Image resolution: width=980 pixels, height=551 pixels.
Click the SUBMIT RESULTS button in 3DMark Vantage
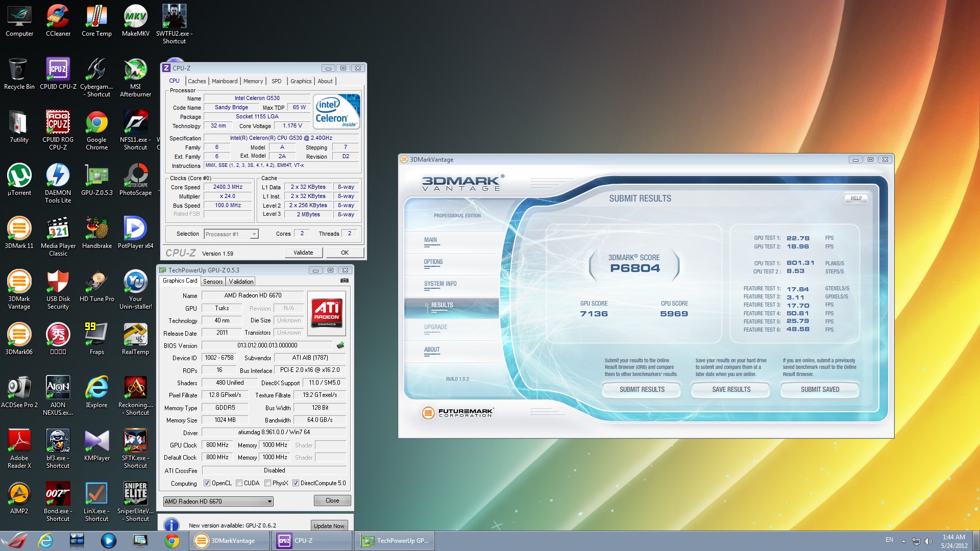642,389
